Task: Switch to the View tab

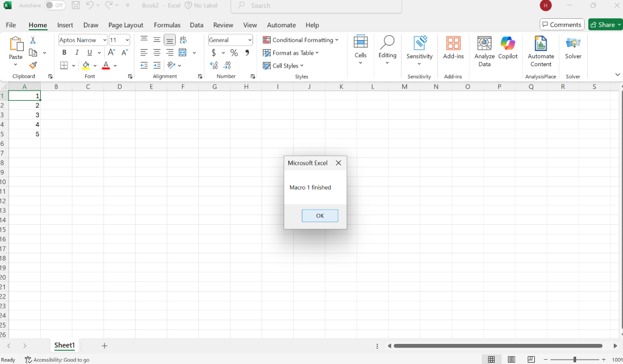Action: (x=250, y=25)
